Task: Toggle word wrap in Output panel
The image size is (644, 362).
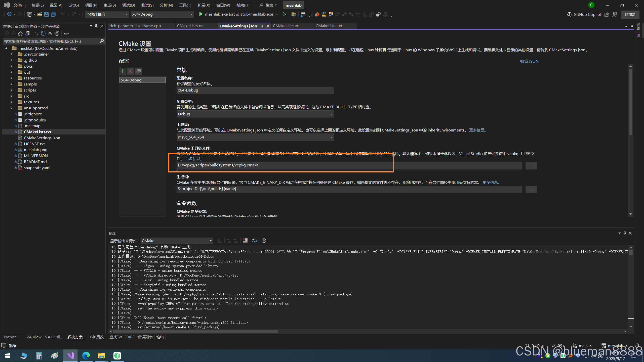Action: [x=255, y=241]
